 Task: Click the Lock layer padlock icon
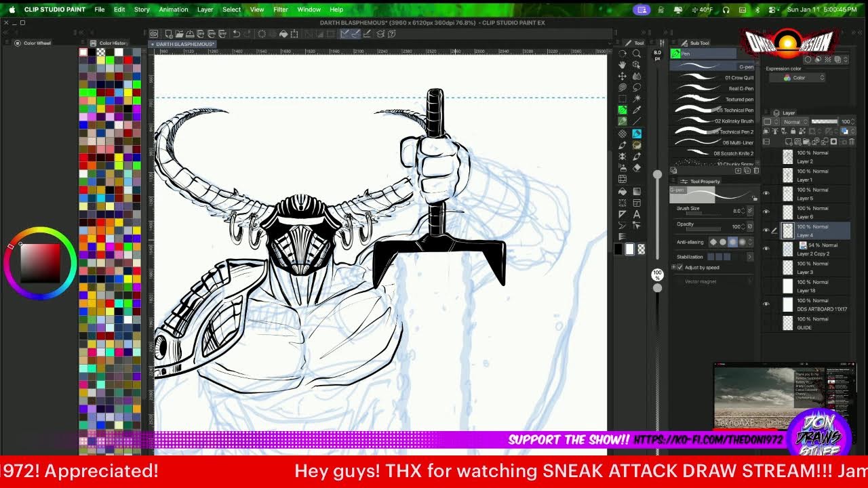point(793,131)
